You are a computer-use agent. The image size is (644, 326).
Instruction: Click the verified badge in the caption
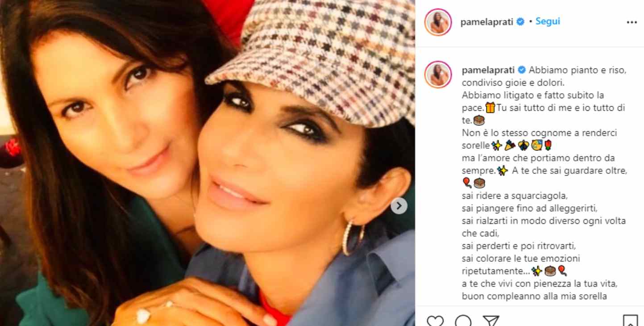click(522, 70)
